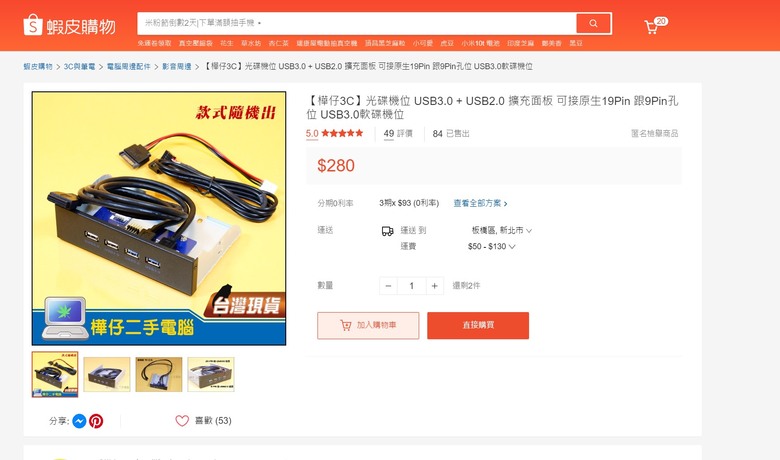Expand the 板橋區, 新北市 delivery location dropdown
The height and width of the screenshot is (460, 780).
click(x=501, y=230)
